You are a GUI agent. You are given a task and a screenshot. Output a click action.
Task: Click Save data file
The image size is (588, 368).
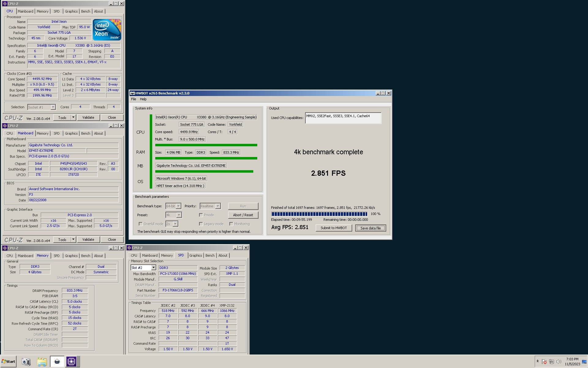click(x=371, y=228)
